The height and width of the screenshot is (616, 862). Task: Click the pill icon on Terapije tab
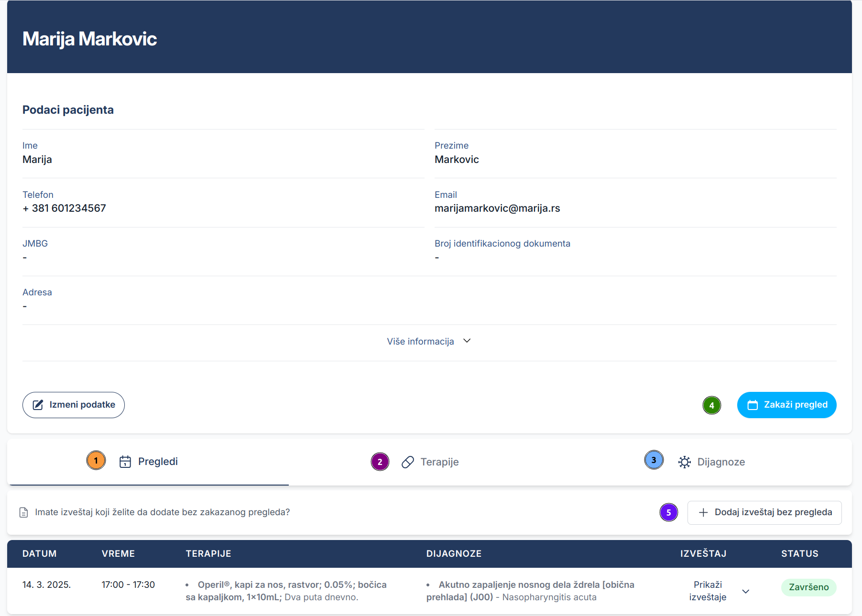407,462
